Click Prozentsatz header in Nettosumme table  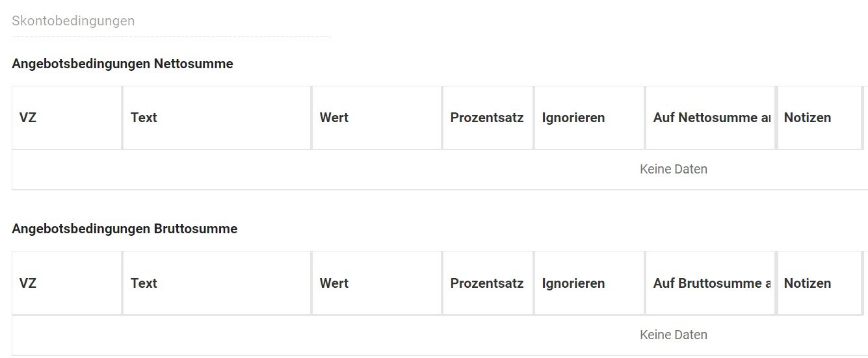point(486,118)
